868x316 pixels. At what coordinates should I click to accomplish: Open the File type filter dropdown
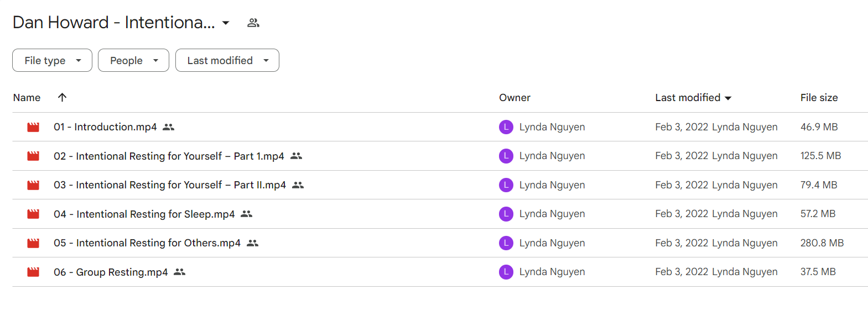point(52,60)
